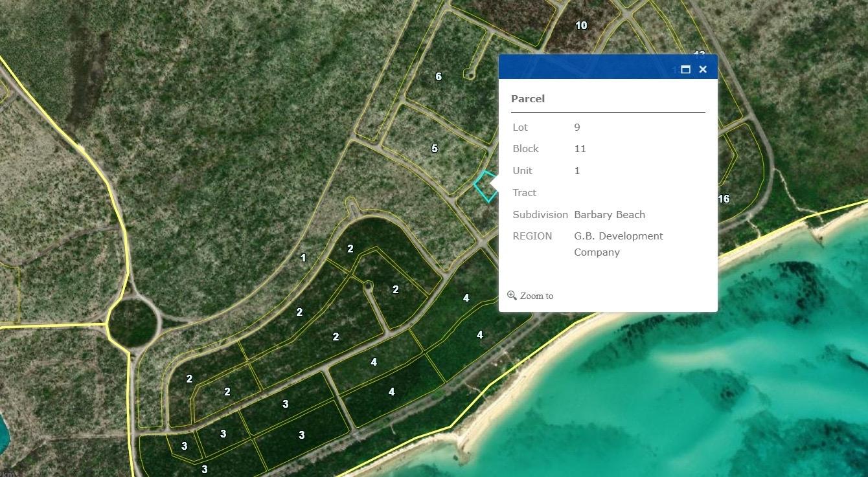Select block 16 label on the map
868x477 pixels.
[x=724, y=199]
